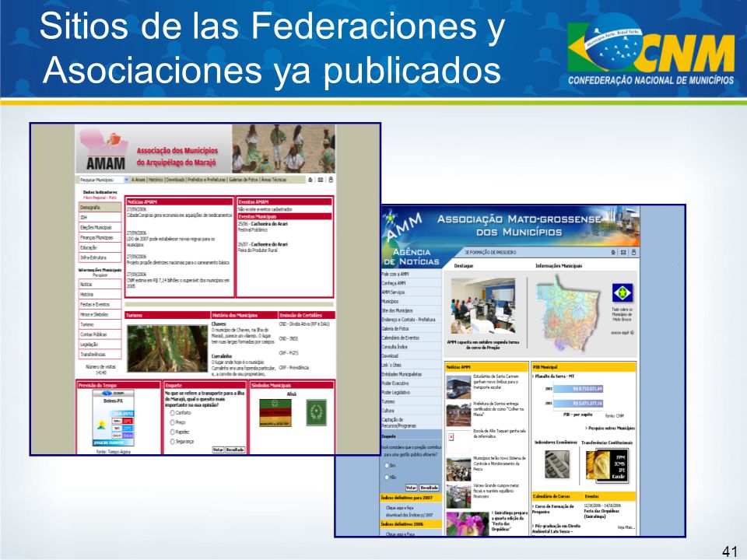The image size is (747, 560).
Task: Open the Educação sidebar link
Action: coord(100,247)
